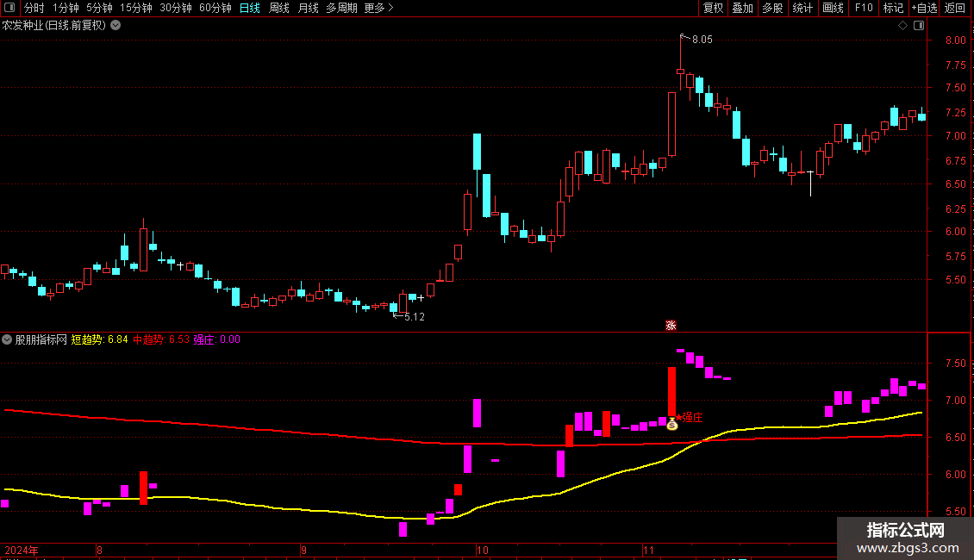Expand 更多 period options
The height and width of the screenshot is (560, 974).
coord(379,8)
